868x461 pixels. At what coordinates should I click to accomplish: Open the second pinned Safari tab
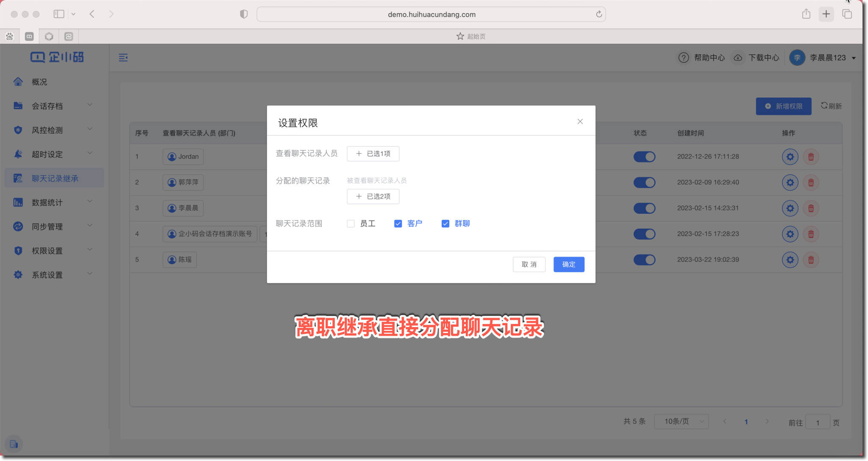click(x=29, y=36)
